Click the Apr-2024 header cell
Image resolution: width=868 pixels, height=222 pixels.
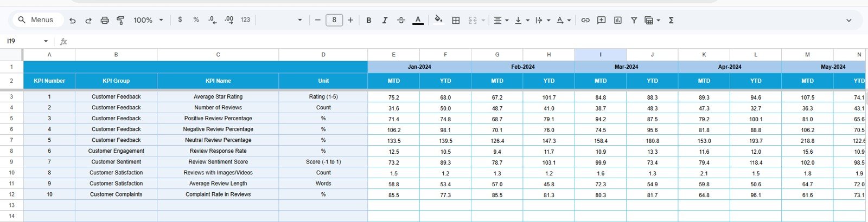[x=730, y=67]
